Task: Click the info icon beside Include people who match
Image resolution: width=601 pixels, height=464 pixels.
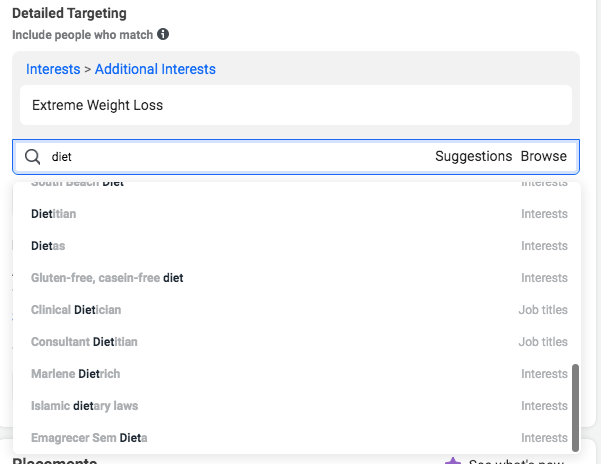Action: point(163,34)
